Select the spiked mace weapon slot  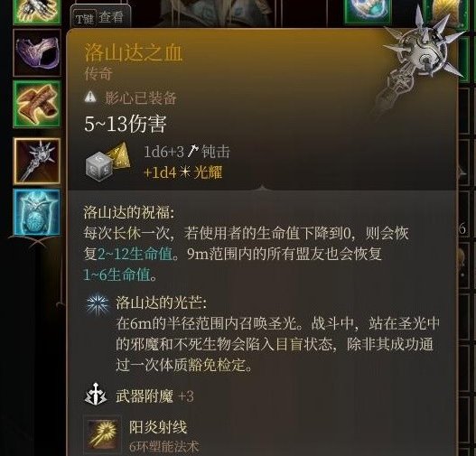point(37,161)
